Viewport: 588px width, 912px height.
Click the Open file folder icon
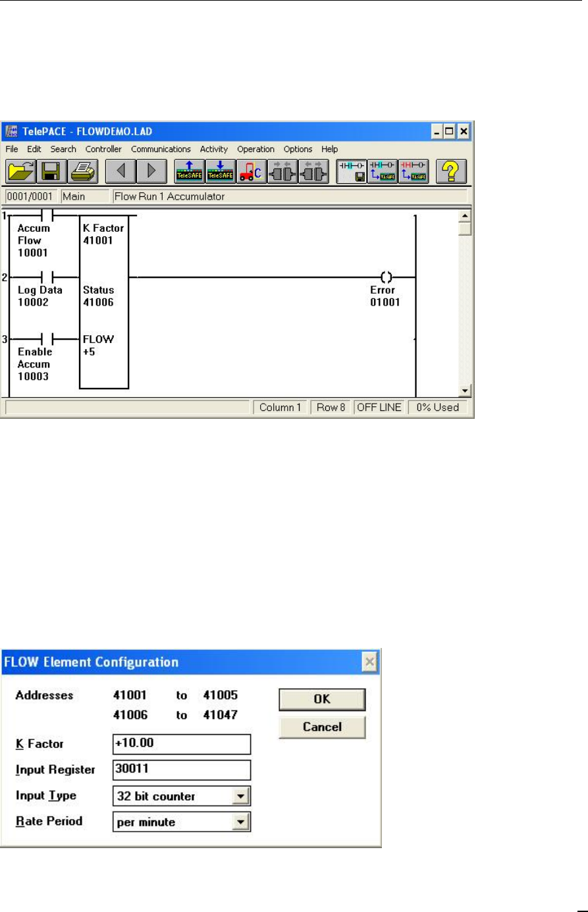pyautogui.click(x=20, y=172)
